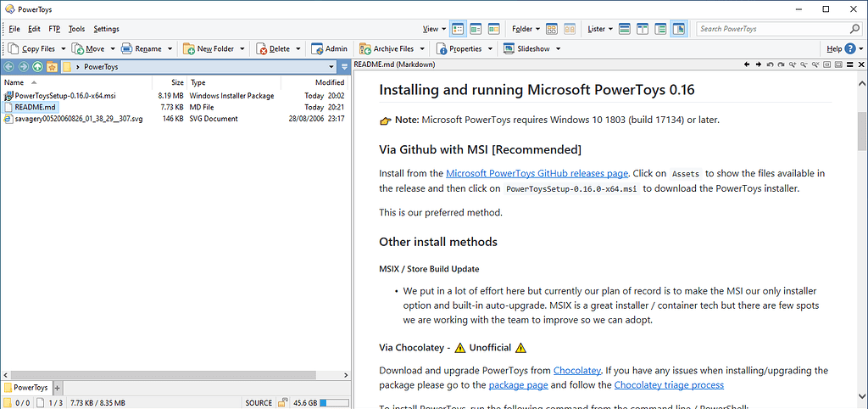Open the File menu
This screenshot has height=409, width=868.
pos(14,29)
